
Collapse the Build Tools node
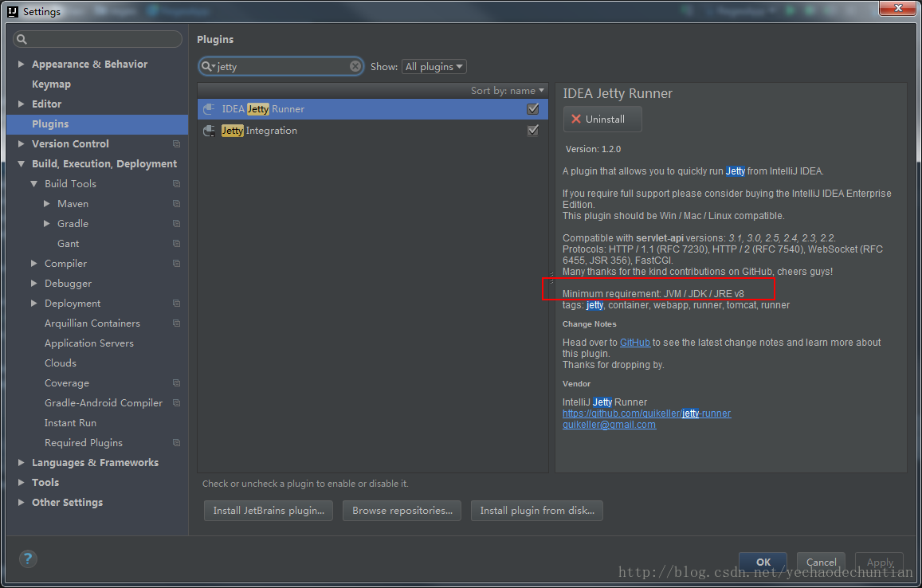34,183
